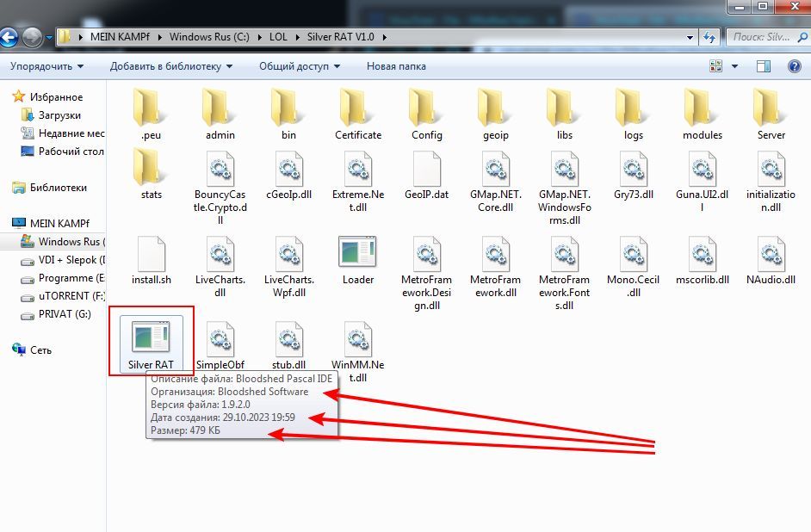Select the Silver RAT application
The width and height of the screenshot is (811, 532).
pyautogui.click(x=151, y=343)
